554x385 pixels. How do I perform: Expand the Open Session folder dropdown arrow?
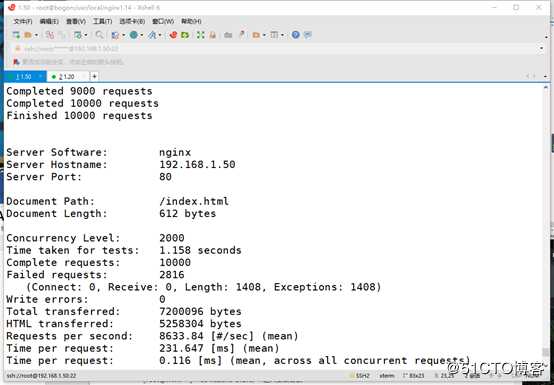click(x=36, y=35)
